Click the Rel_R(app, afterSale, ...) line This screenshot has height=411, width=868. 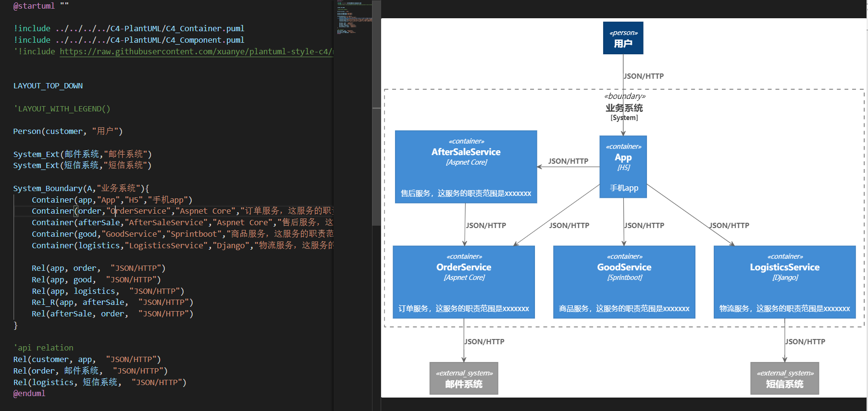pos(112,302)
